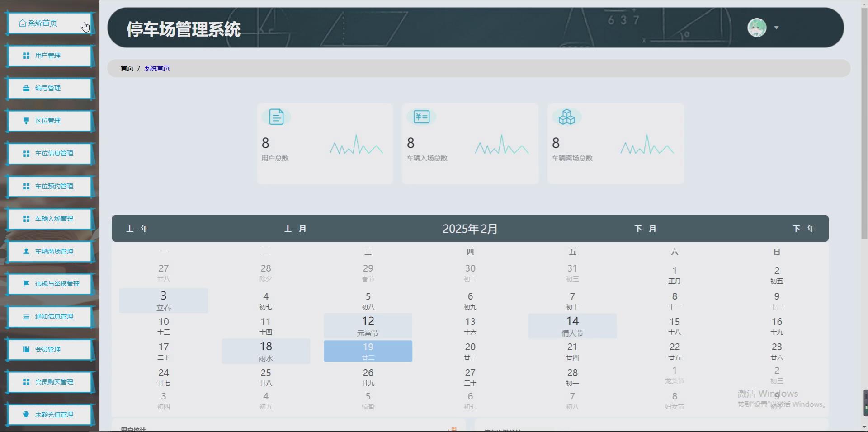Screen dimensions: 868x432
Task: Select February 23 廿六 in calendar
Action: 777,351
